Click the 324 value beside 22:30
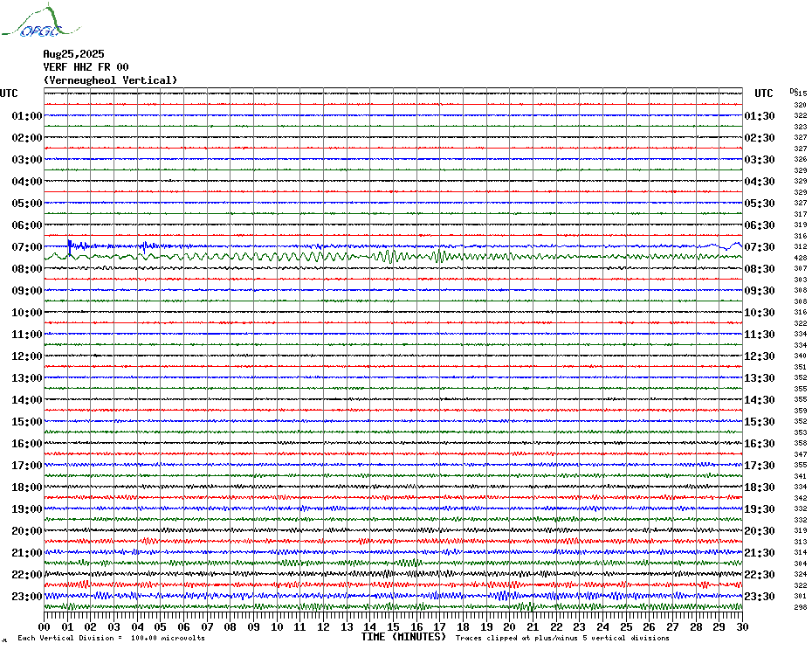The width and height of the screenshot is (812, 650). click(801, 574)
